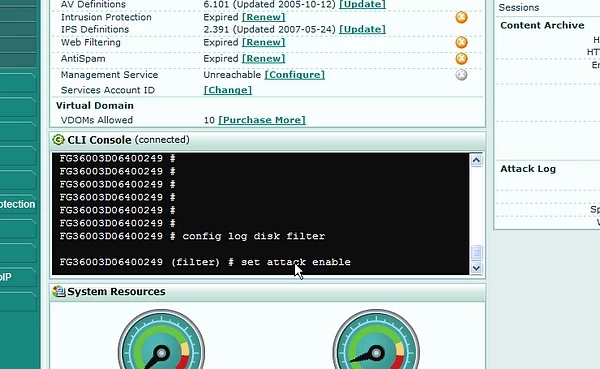Viewport: 600px width, 369px height.
Task: Click the CLI console scroll down arrow
Action: [476, 268]
